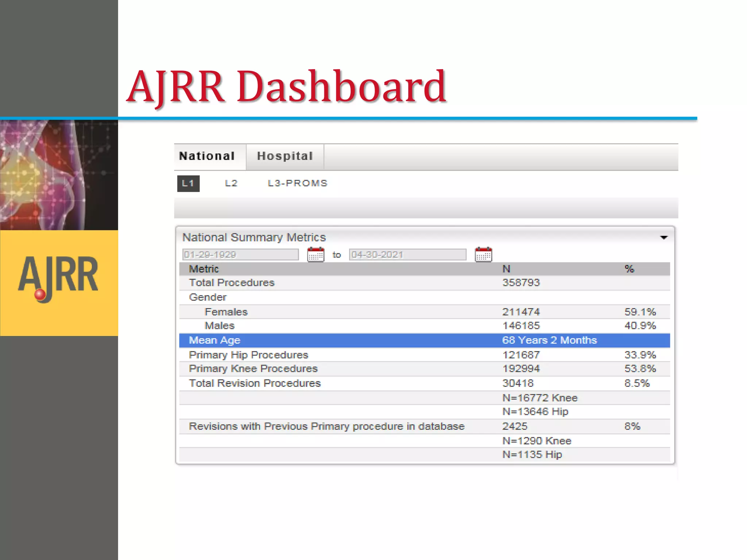Image resolution: width=747 pixels, height=560 pixels.
Task: Click the National Summary Metrics title
Action: pos(254,237)
